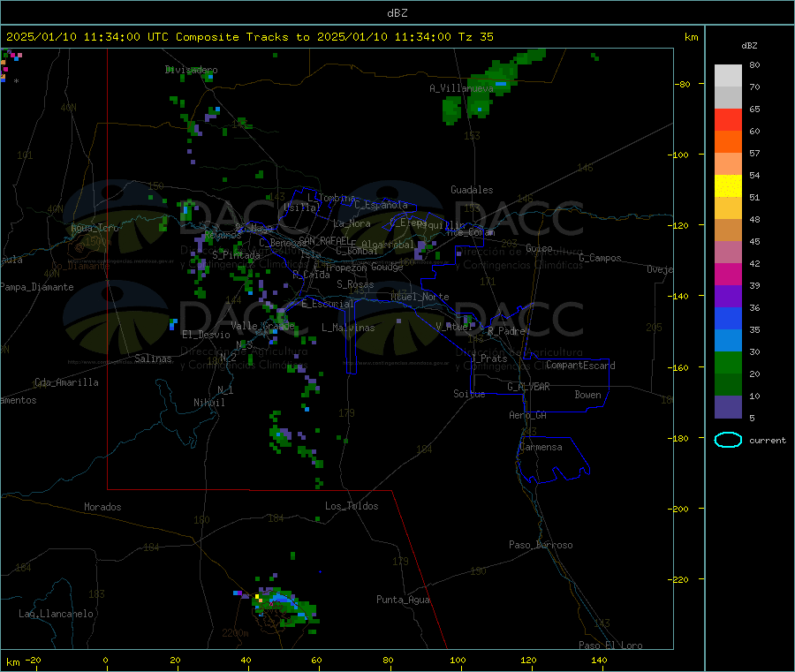
Task: Click the C_Española map label
Action: 382,205
